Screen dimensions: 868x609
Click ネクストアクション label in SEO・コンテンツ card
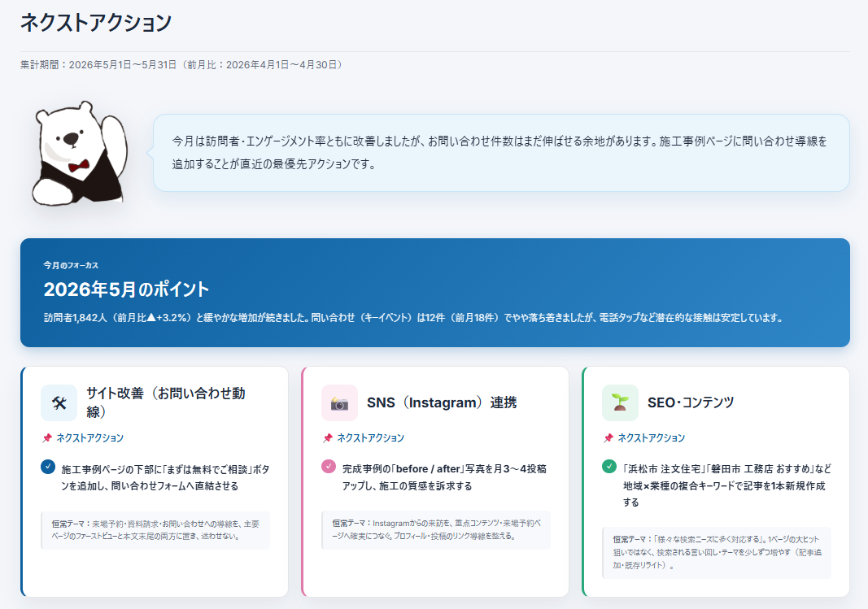coord(651,438)
